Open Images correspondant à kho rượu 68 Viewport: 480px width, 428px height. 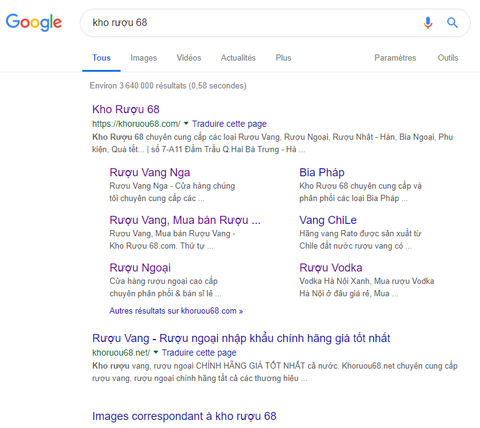(184, 416)
